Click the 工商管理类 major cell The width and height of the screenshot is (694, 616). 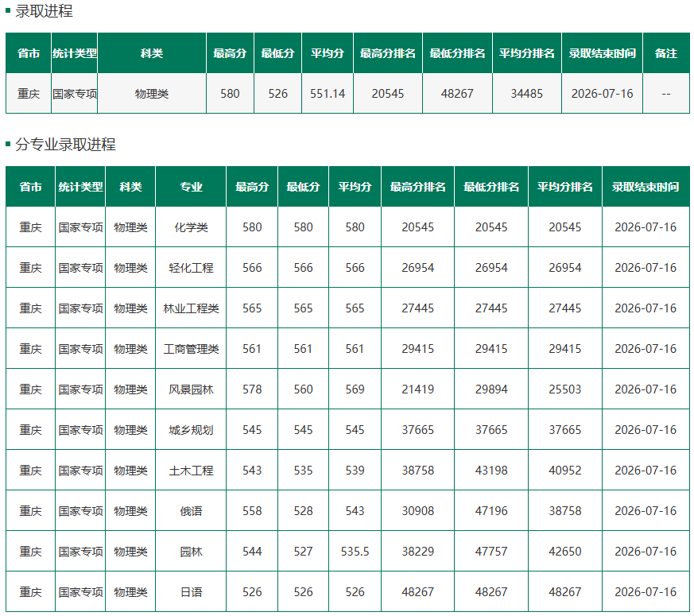coord(191,349)
